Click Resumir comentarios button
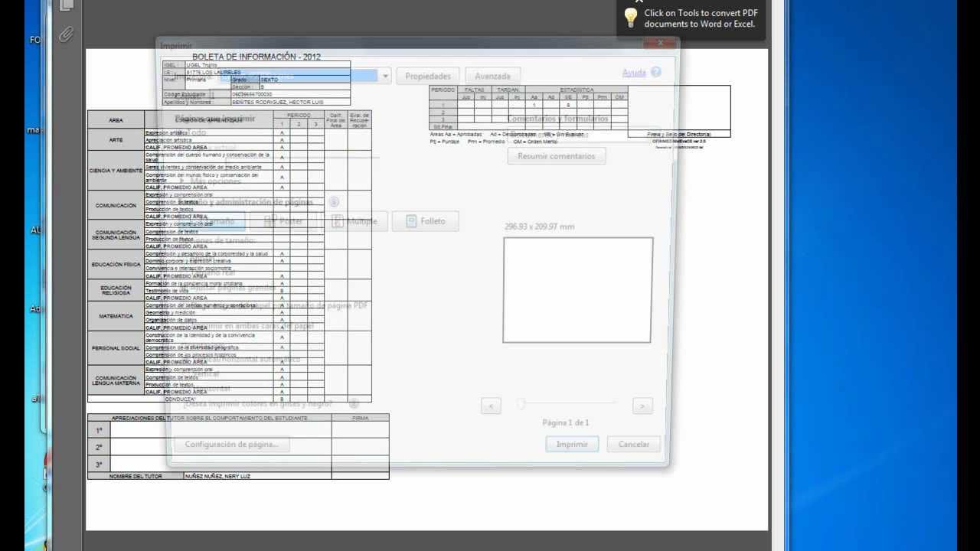The image size is (980, 551). [x=557, y=156]
